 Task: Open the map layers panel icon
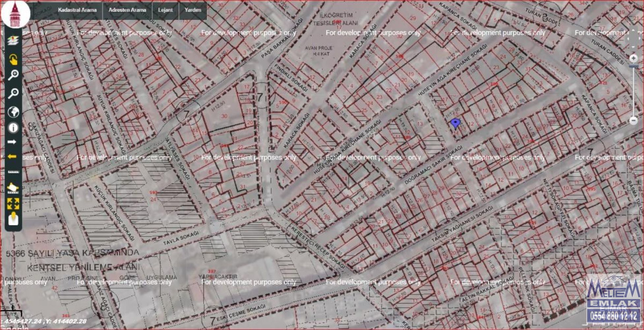pyautogui.click(x=13, y=40)
